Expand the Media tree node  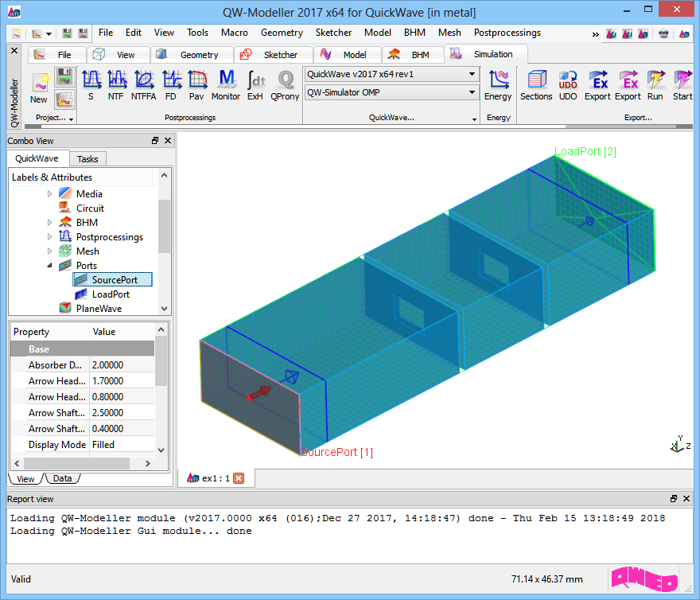(x=49, y=194)
